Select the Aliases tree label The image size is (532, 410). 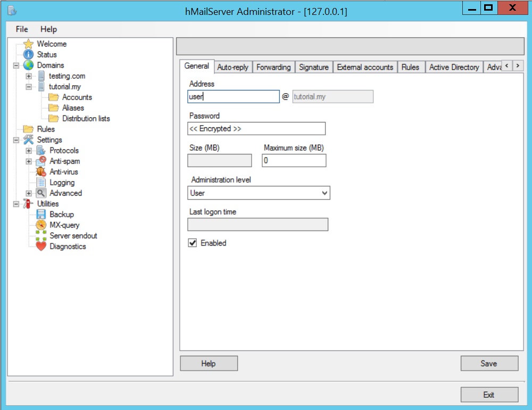coord(73,108)
